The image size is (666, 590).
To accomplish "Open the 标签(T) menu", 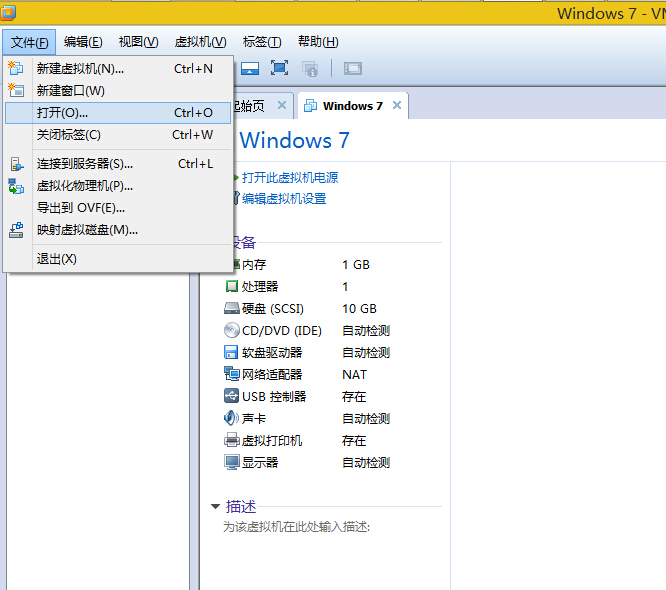I will [262, 42].
